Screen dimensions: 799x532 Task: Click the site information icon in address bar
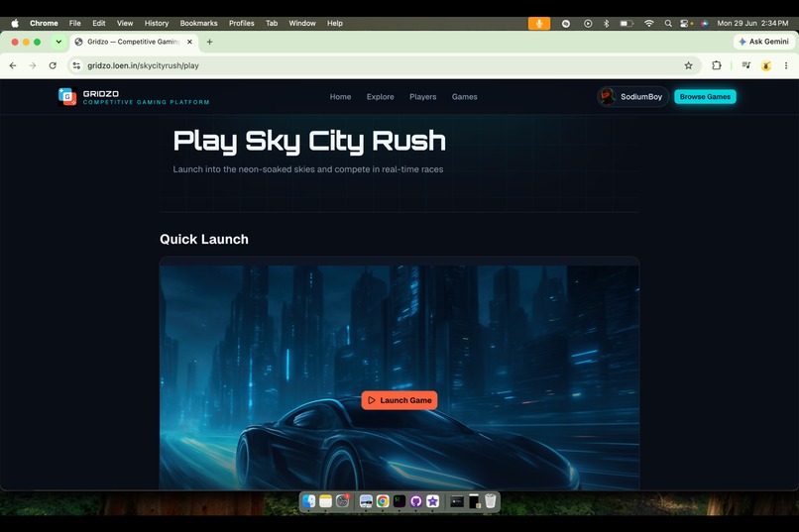(76, 65)
